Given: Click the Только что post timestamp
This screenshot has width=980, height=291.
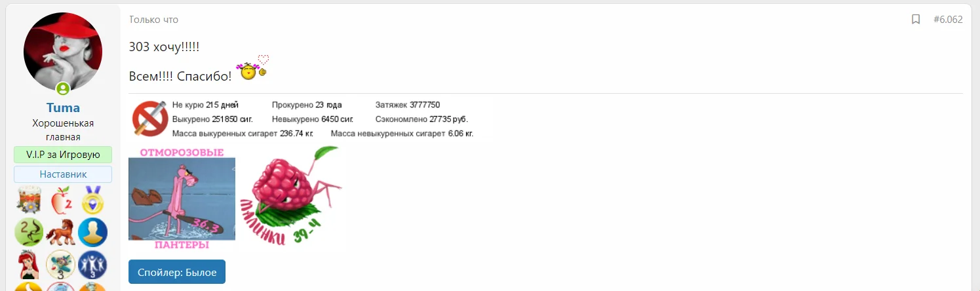Looking at the screenshot, I should (153, 20).
